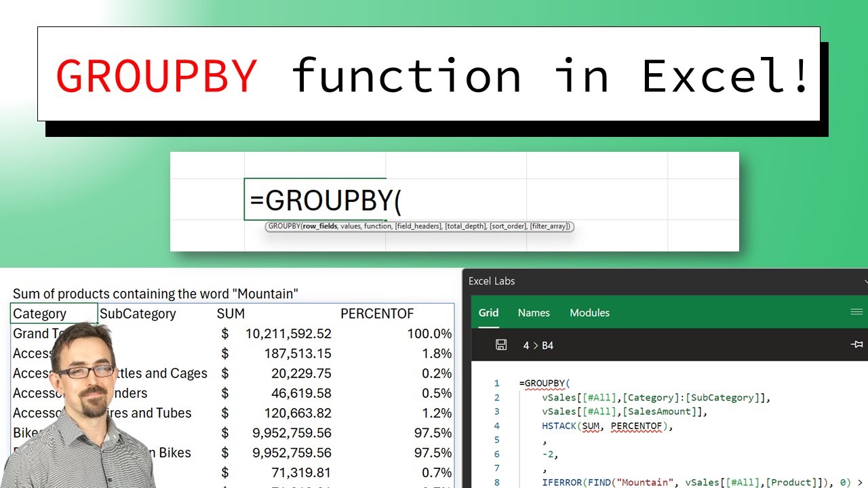This screenshot has height=488, width=868.
Task: Click the 100.0% percentage cell
Action: click(x=429, y=333)
